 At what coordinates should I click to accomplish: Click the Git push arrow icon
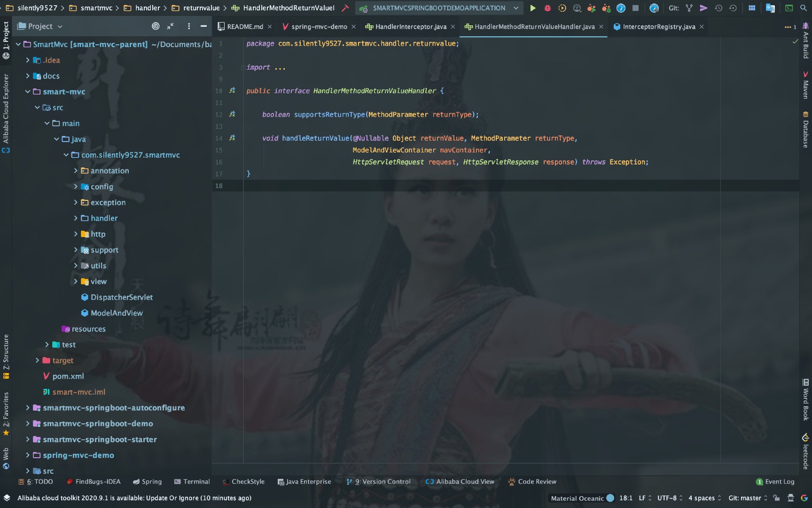703,8
